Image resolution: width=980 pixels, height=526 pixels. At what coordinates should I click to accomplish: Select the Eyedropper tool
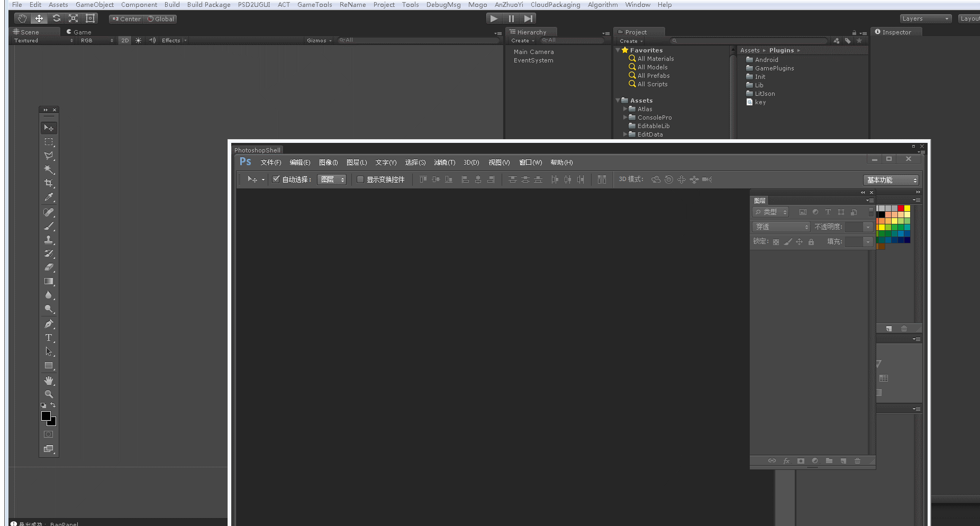tap(49, 197)
